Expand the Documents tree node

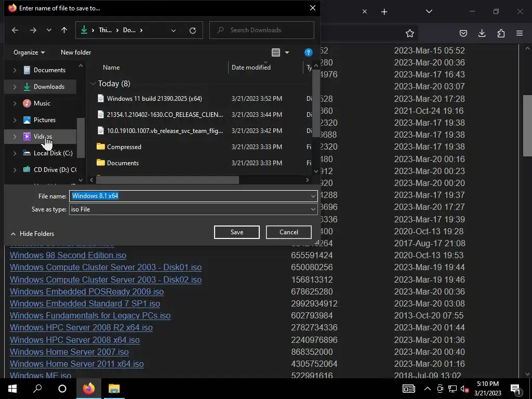[x=15, y=70]
